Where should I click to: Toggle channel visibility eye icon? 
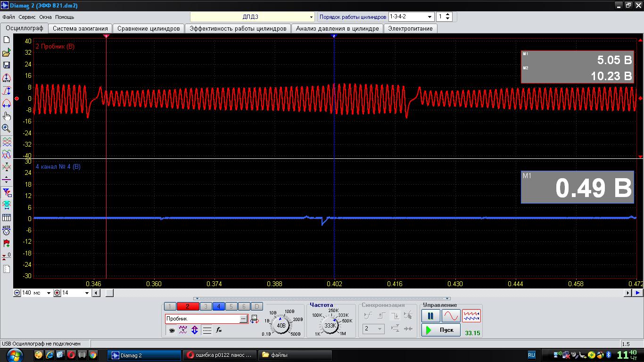(x=171, y=330)
